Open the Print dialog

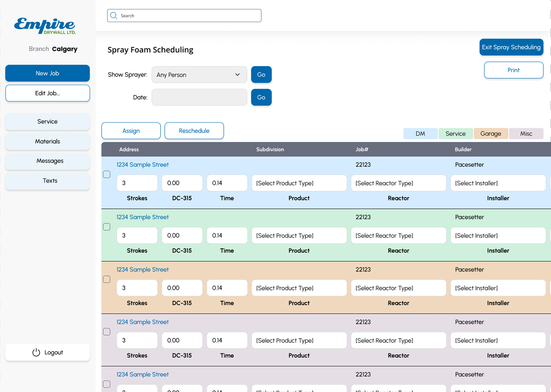(x=513, y=70)
